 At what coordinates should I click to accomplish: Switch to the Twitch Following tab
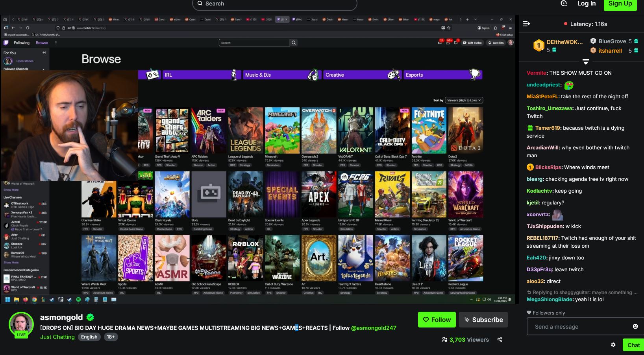(22, 43)
